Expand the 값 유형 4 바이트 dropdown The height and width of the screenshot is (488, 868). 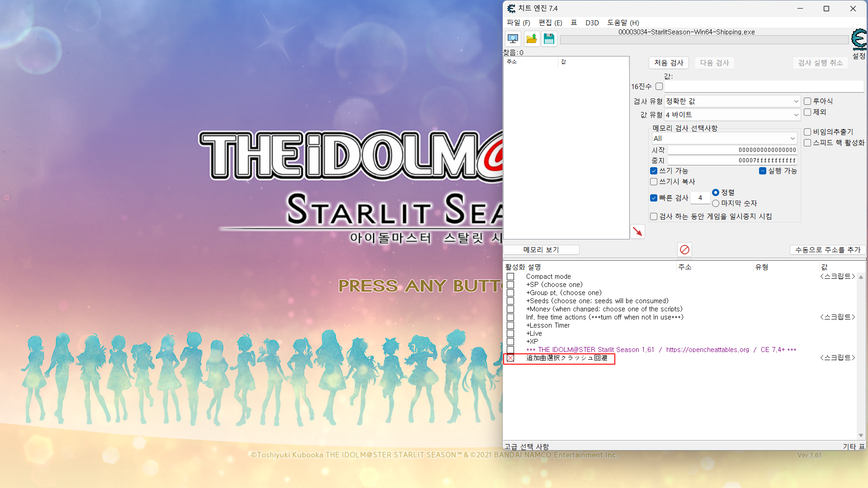732,115
